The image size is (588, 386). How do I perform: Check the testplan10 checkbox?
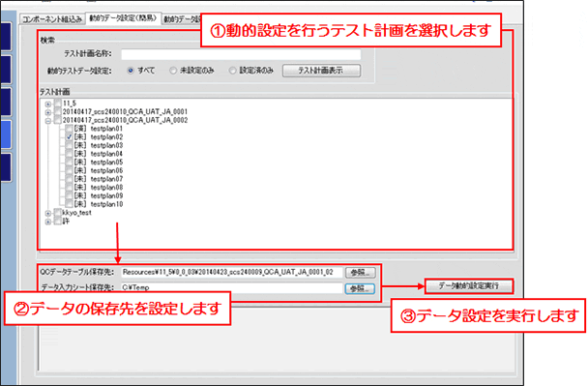[69, 204]
